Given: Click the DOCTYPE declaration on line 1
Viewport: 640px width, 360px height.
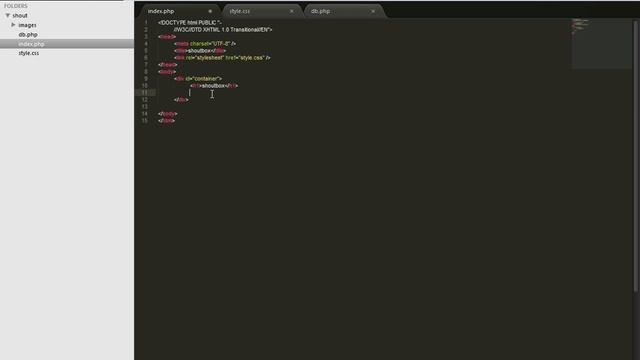Looking at the screenshot, I should [x=190, y=23].
